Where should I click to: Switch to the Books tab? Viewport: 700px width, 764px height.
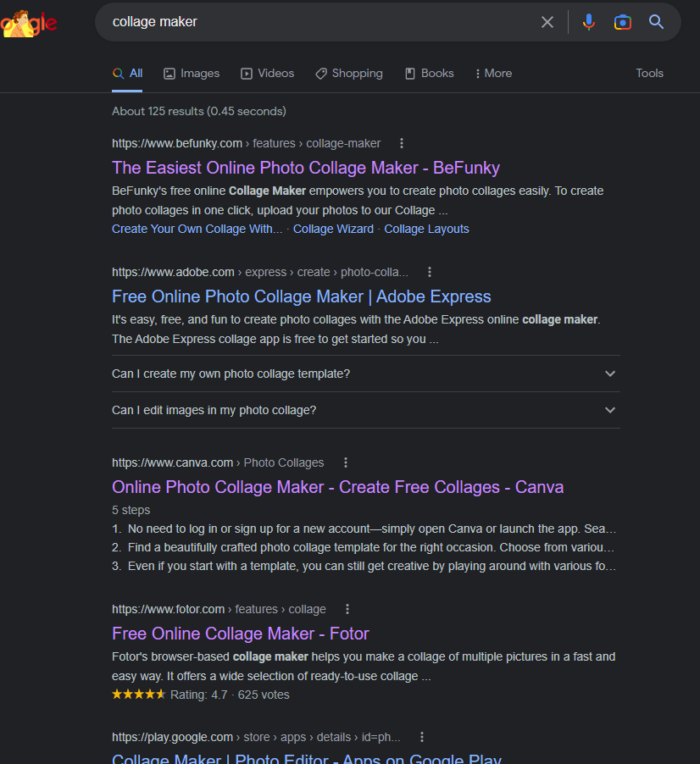point(430,74)
